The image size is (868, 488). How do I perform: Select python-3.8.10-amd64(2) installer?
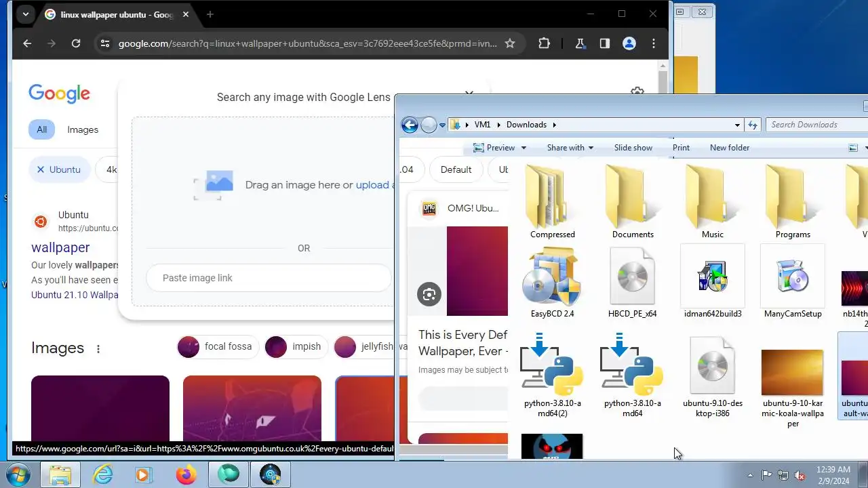coord(552,375)
